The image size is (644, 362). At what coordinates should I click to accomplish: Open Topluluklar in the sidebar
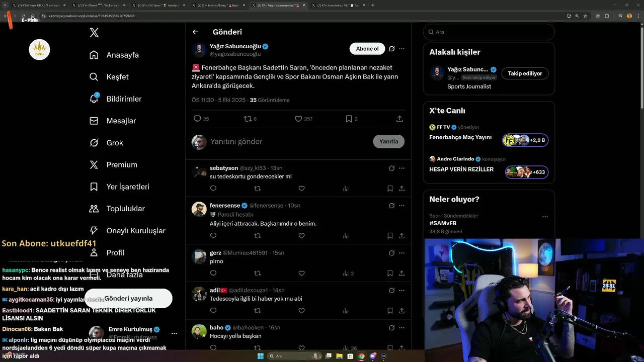click(x=117, y=209)
